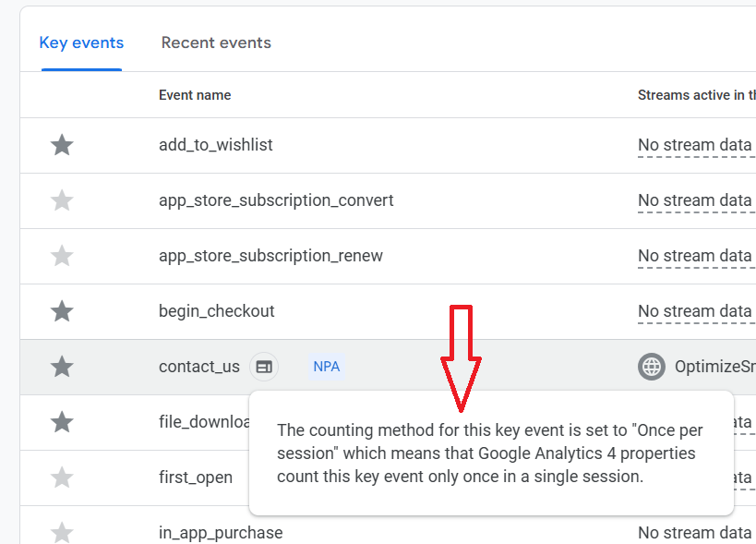The image size is (756, 544).
Task: Click the star next to file_download
Action: point(62,422)
